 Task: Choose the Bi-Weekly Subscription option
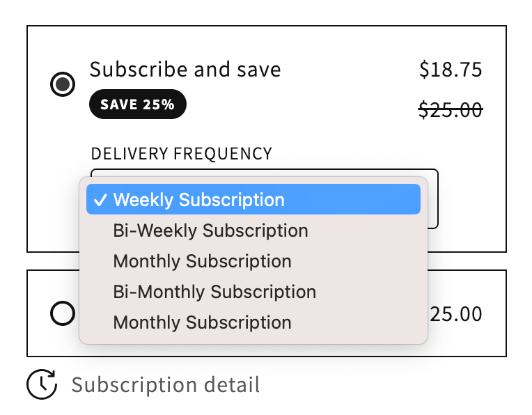[x=210, y=230]
